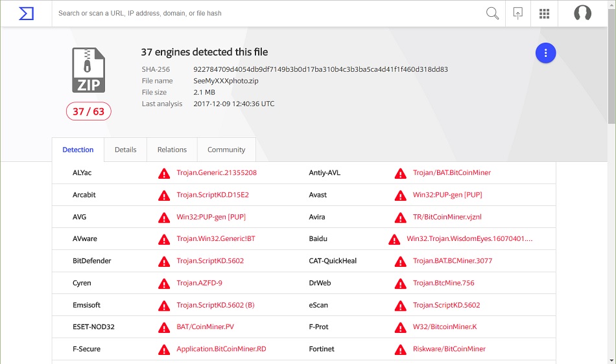Screen dimensions: 616x364
Task: Click the warning icon beside F-Secure result
Action: pyautogui.click(x=164, y=350)
